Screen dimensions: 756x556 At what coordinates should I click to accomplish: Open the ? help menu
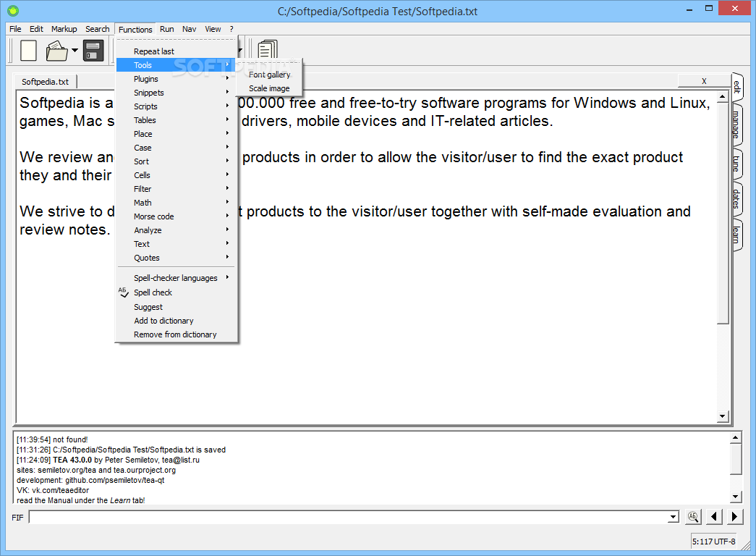point(232,29)
